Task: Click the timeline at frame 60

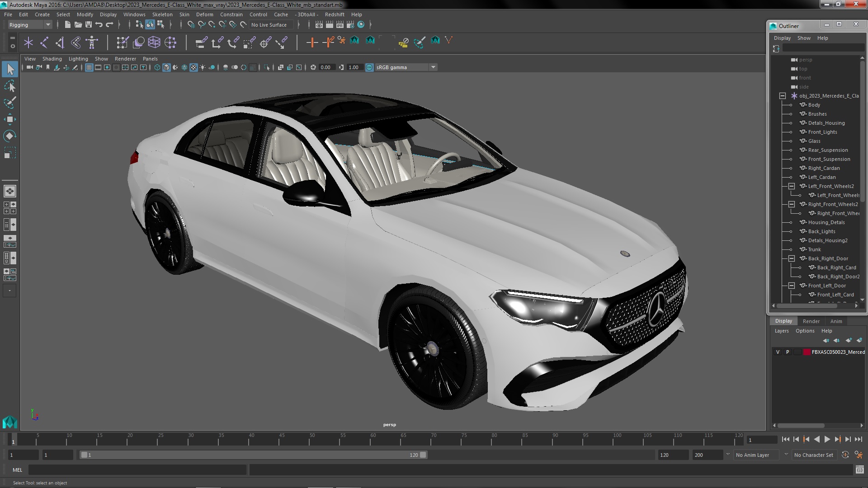Action: click(x=373, y=440)
